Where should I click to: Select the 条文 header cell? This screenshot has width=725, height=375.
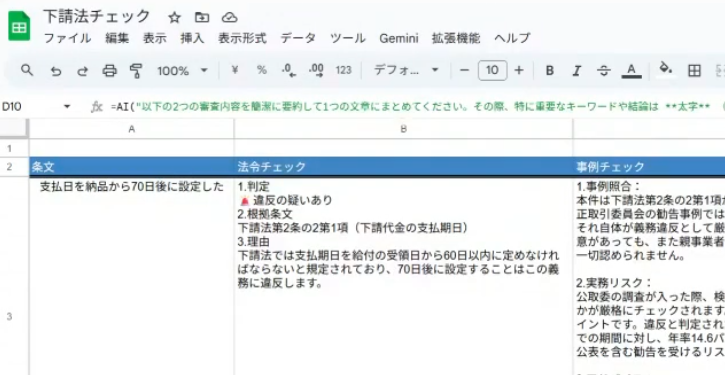pyautogui.click(x=132, y=167)
